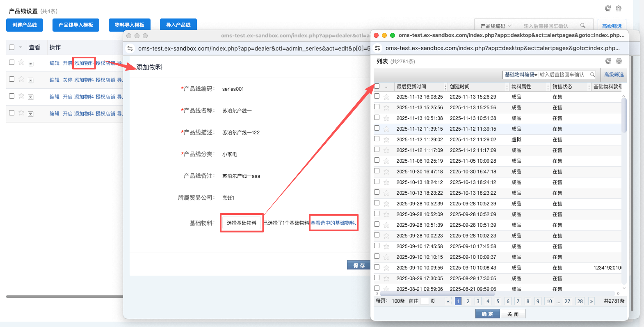Star the row updated 2025-10-30 16:47:18
Viewport: 644px width, 327px height.
(386, 172)
